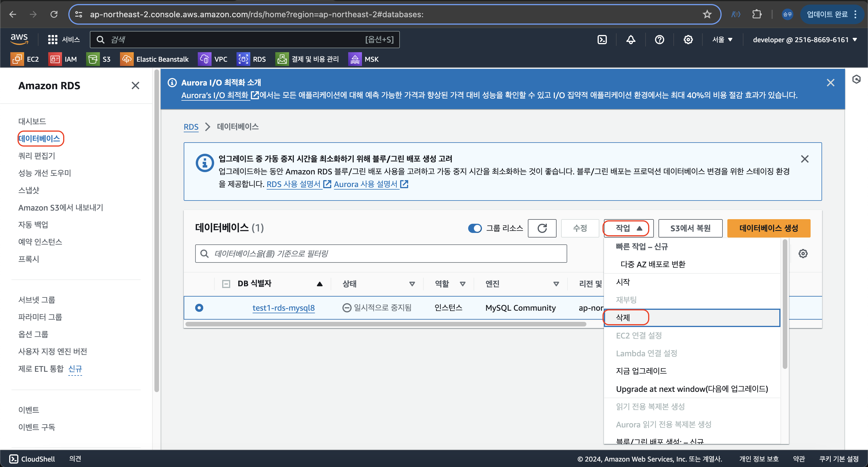Open the services grid menu icon
Image resolution: width=868 pixels, height=467 pixels.
[53, 40]
